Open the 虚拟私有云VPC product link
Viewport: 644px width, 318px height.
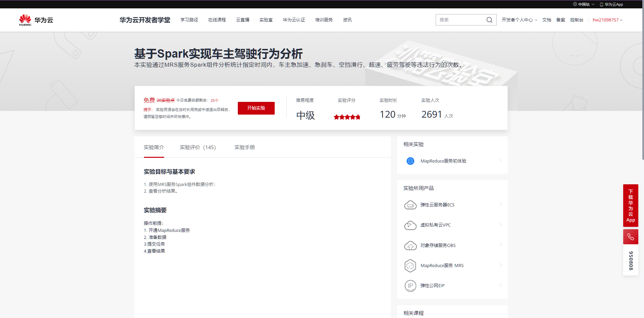pyautogui.click(x=436, y=225)
